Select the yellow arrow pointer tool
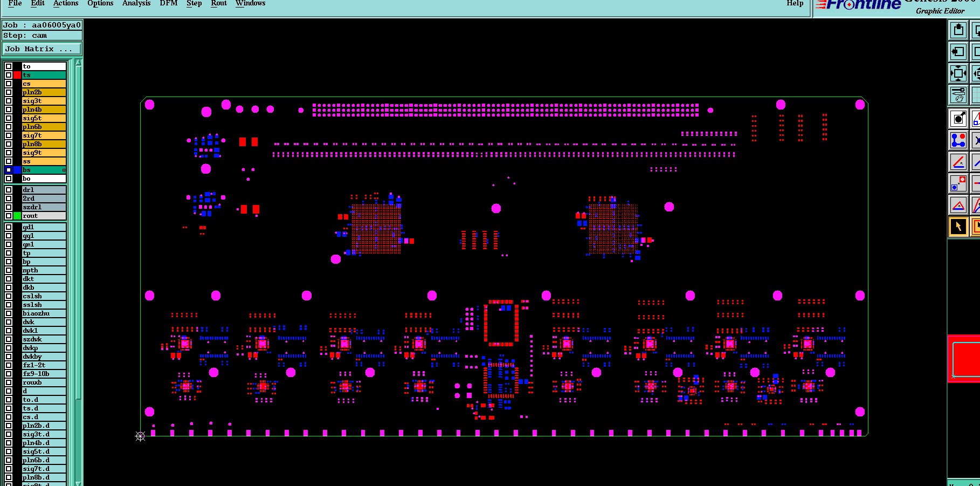This screenshot has height=486, width=980. 958,227
